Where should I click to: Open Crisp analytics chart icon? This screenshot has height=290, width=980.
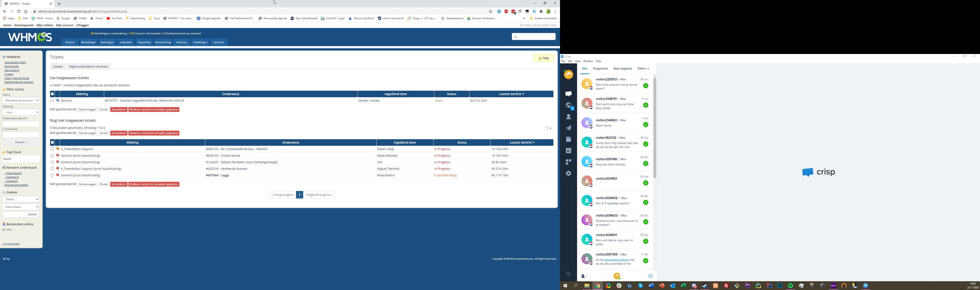tap(568, 151)
